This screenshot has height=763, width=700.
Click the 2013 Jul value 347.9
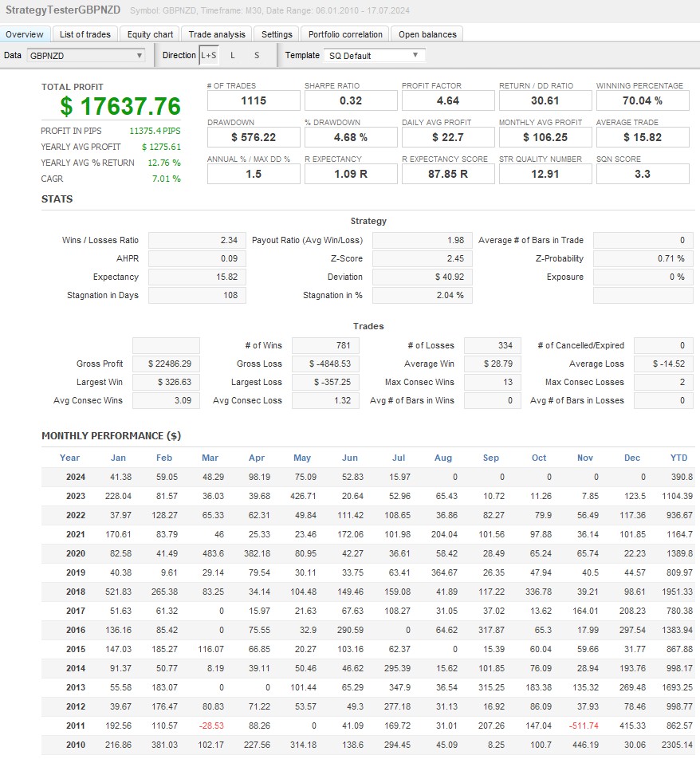click(399, 687)
